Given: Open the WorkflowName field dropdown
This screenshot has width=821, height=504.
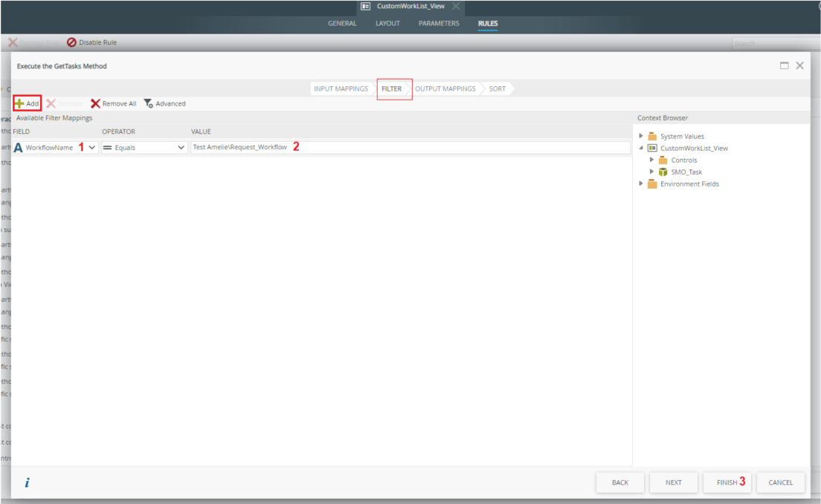Looking at the screenshot, I should tap(91, 147).
